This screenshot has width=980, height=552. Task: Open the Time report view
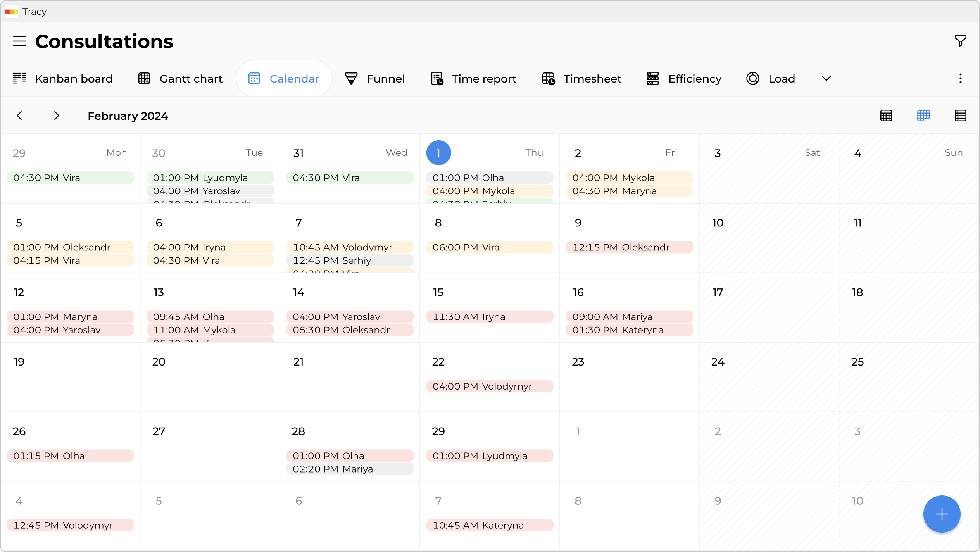[x=474, y=78]
